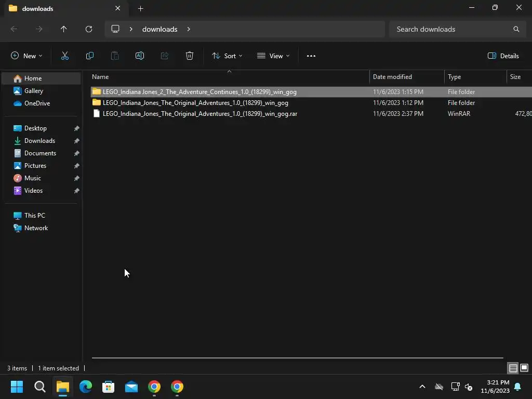Screen dimensions: 532x399
Task: Open the Mail app from taskbar
Action: coord(131,387)
